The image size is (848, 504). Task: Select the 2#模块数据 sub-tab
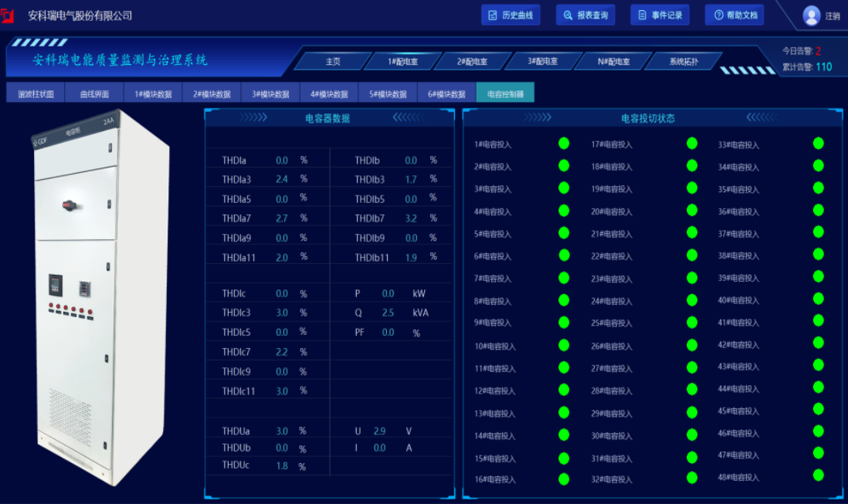click(x=212, y=93)
